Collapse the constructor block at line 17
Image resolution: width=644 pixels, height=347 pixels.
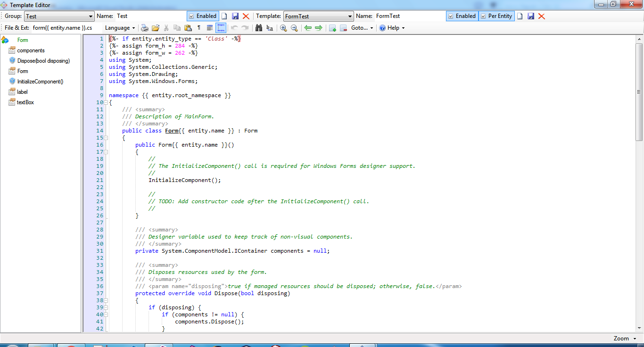pyautogui.click(x=106, y=152)
